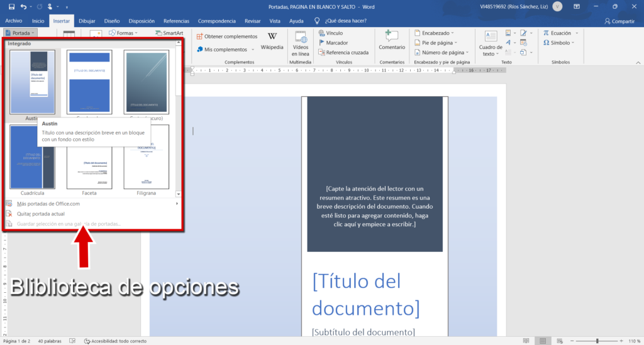Image resolution: width=644 pixels, height=345 pixels.
Task: Insert a Vínculo hyperlink
Action: [x=334, y=33]
